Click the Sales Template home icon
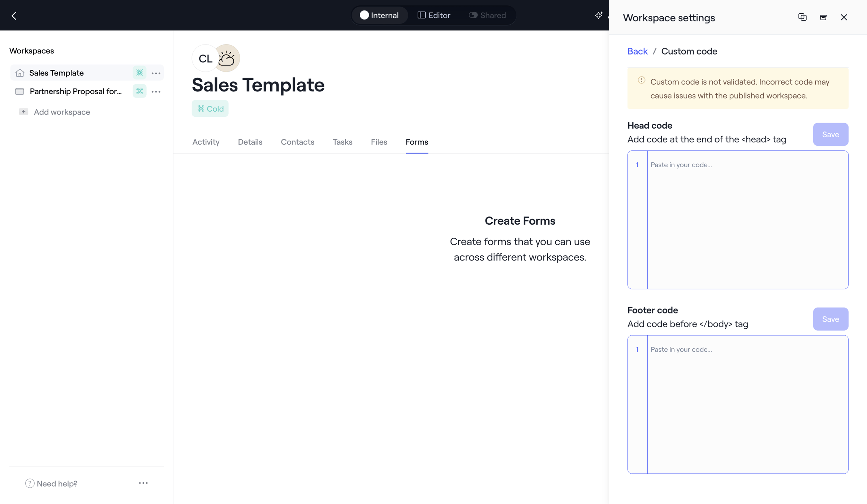867x504 pixels. (20, 73)
